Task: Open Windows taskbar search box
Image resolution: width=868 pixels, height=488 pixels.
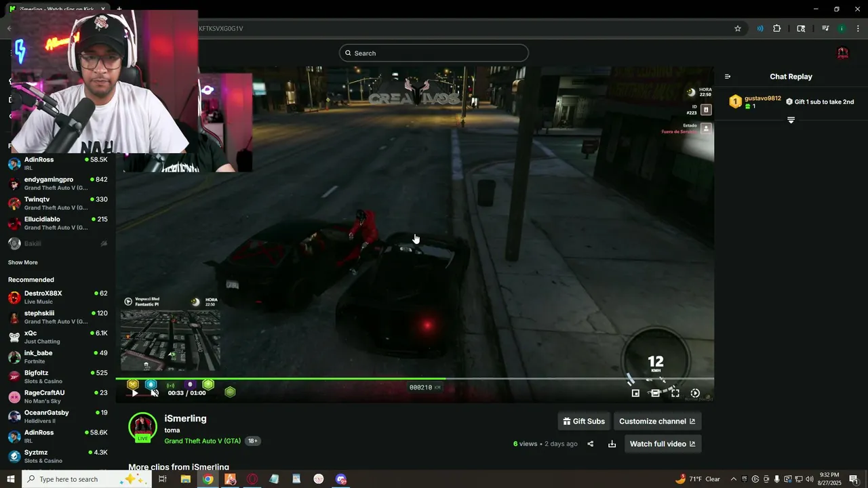Action: click(87, 479)
